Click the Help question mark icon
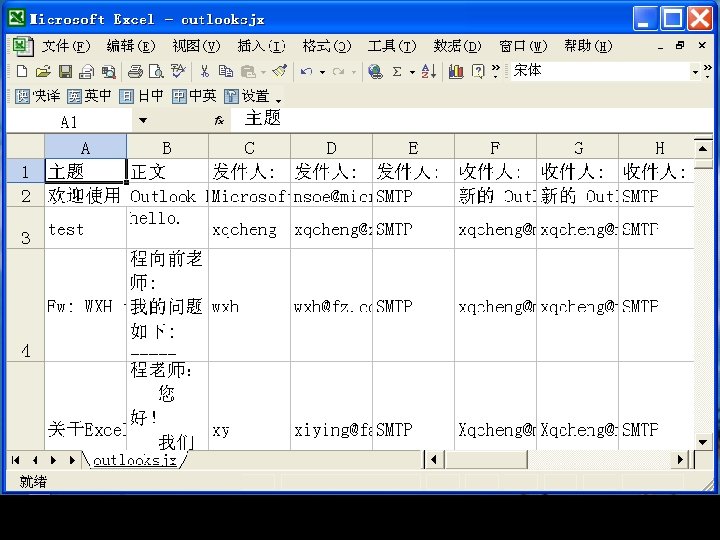 [x=478, y=71]
